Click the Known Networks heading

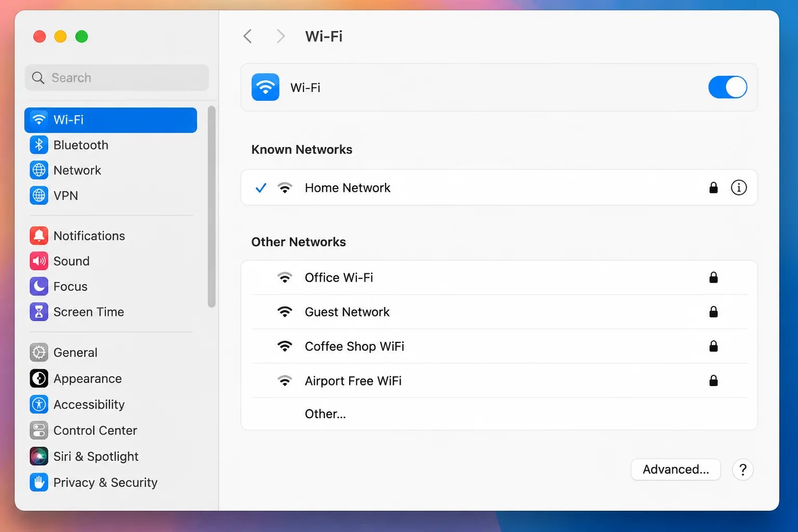pos(302,150)
